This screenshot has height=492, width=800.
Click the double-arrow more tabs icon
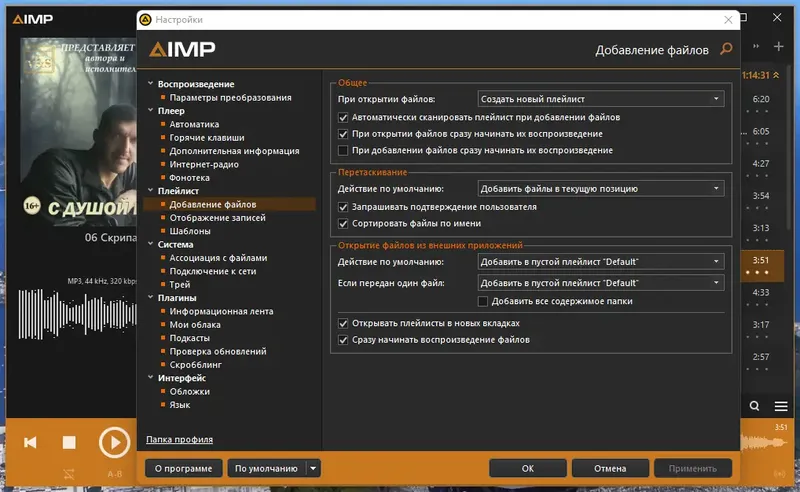pyautogui.click(x=756, y=46)
